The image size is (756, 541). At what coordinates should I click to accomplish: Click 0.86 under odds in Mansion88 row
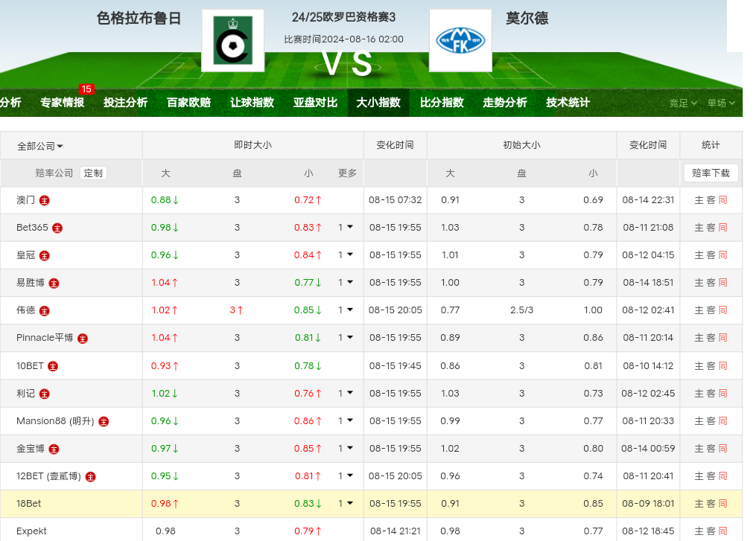coord(308,421)
